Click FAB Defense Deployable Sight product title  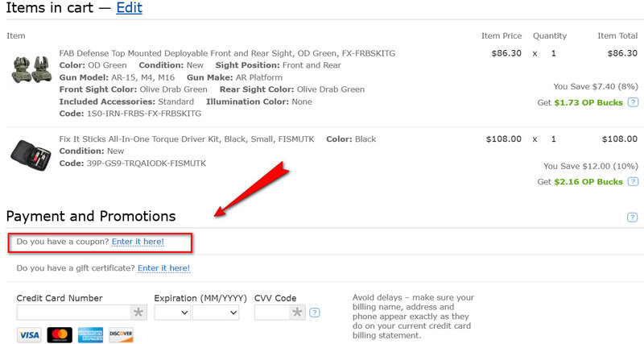click(x=227, y=53)
